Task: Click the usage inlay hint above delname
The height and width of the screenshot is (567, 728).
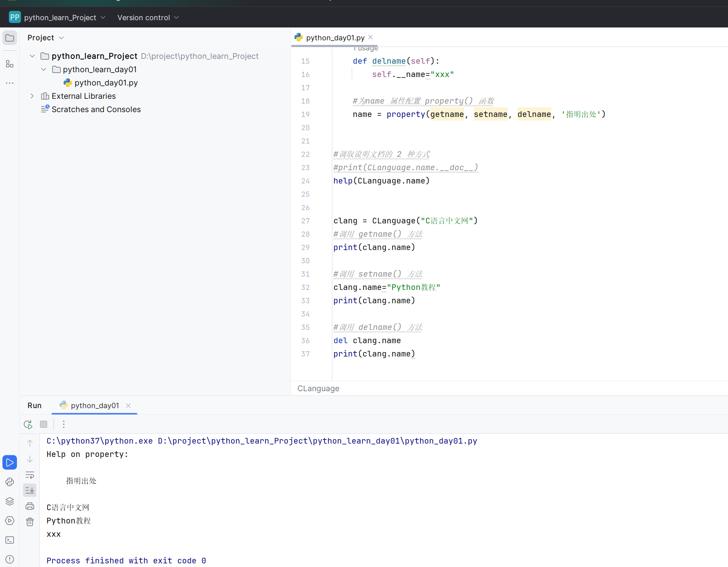Action: tap(365, 49)
